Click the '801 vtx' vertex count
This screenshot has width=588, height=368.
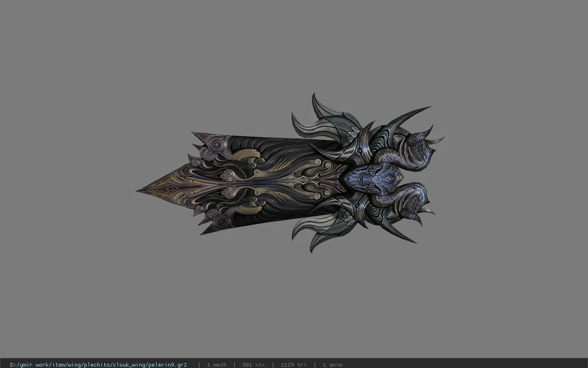254,365
